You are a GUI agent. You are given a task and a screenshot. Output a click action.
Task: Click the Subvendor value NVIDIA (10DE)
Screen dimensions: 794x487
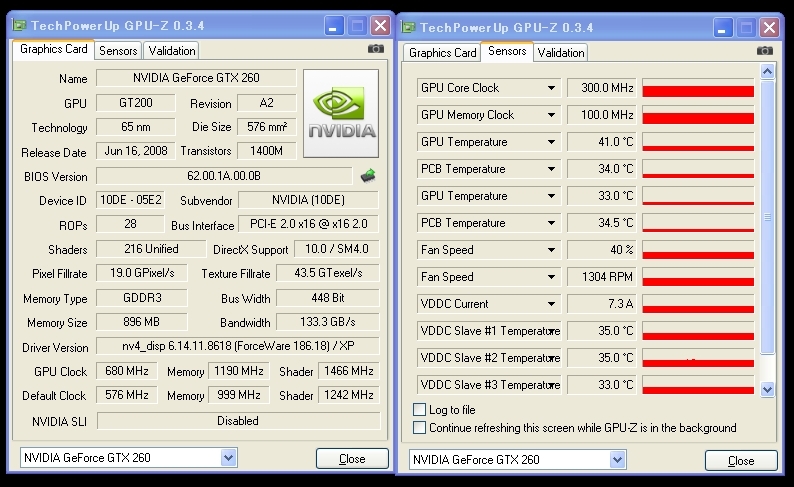coord(308,200)
